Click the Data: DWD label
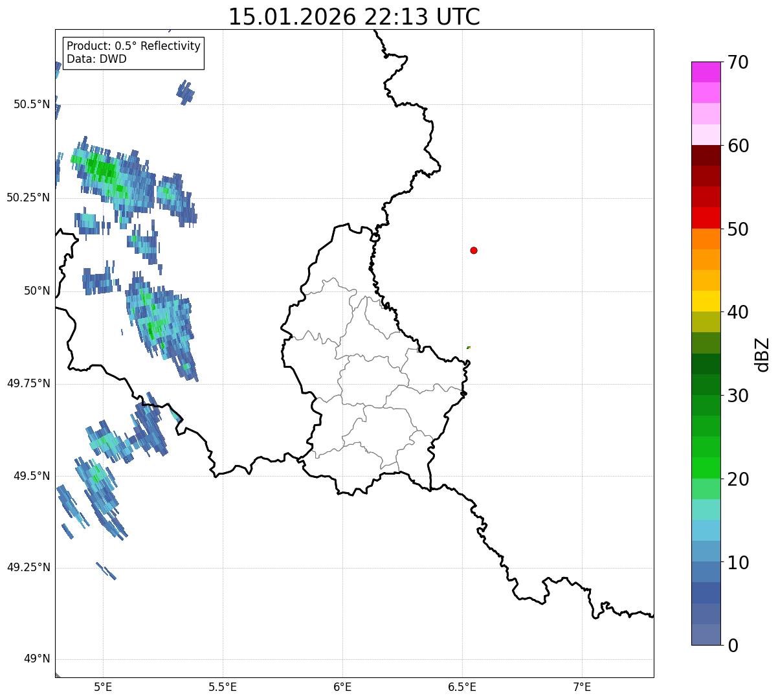Image resolution: width=778 pixels, height=700 pixels. 96,59
